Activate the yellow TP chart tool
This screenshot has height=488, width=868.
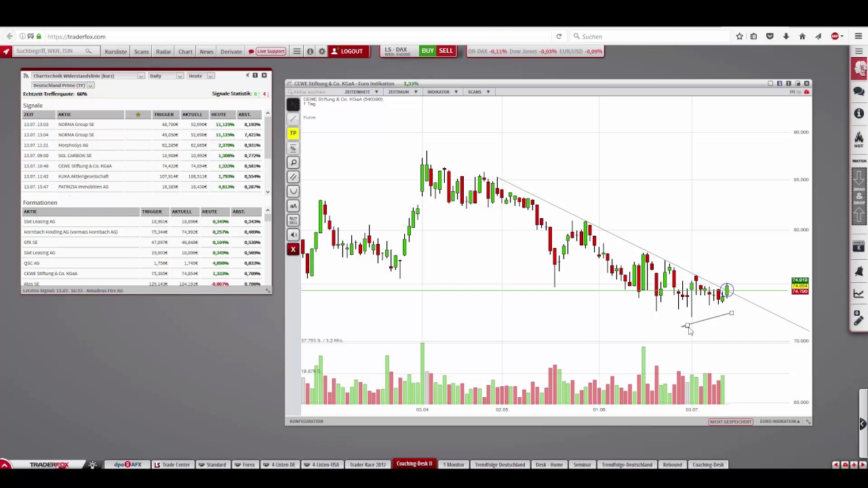point(293,134)
